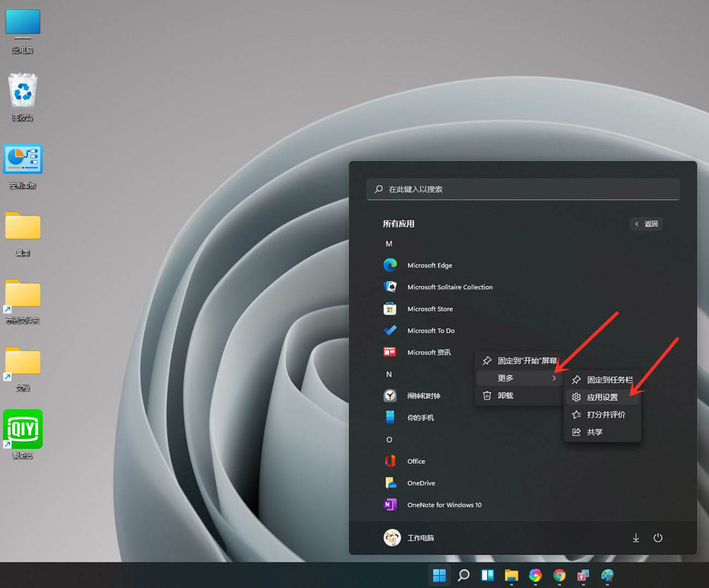Open the red app icon right of Chrome
The width and height of the screenshot is (709, 588).
click(x=584, y=575)
